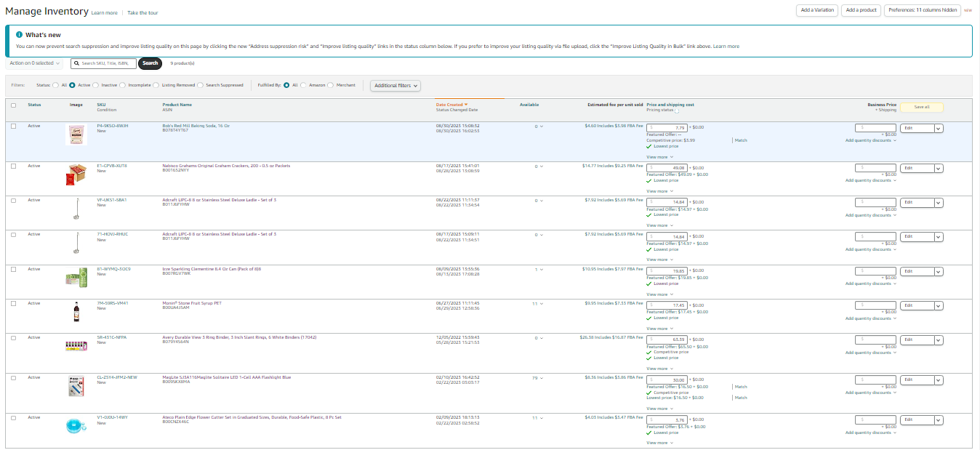
Task: Open SKU link P4-9KSO-8WJH
Action: [113, 126]
